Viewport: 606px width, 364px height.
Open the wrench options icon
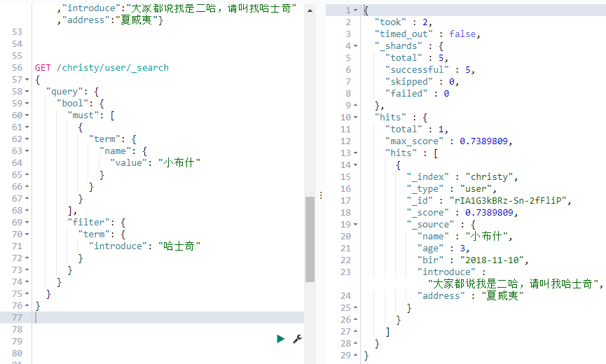tap(297, 339)
